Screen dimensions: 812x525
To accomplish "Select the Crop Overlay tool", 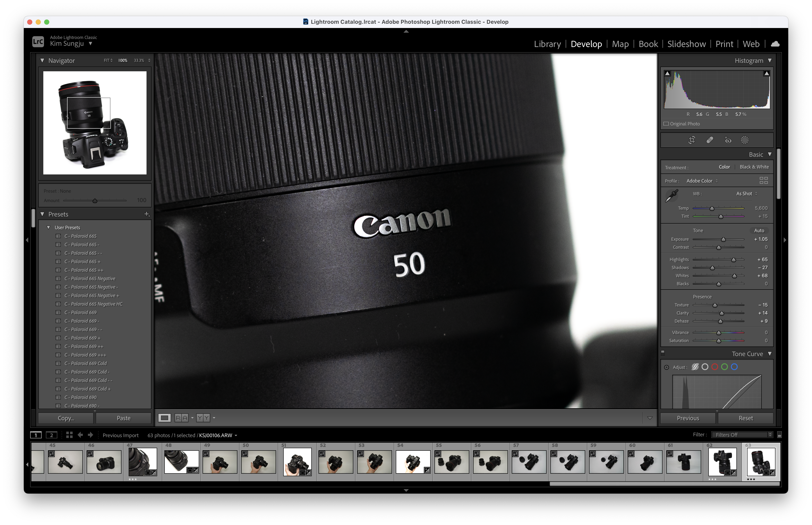I will click(x=692, y=140).
